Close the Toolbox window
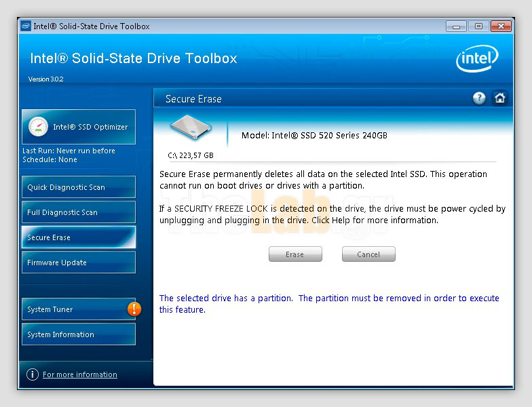532x407 pixels. click(501, 26)
